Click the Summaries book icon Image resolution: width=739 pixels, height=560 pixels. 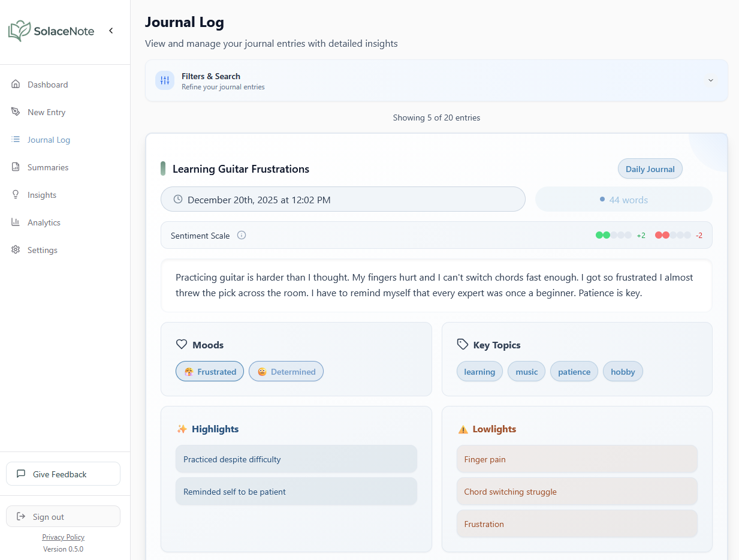pyautogui.click(x=15, y=167)
